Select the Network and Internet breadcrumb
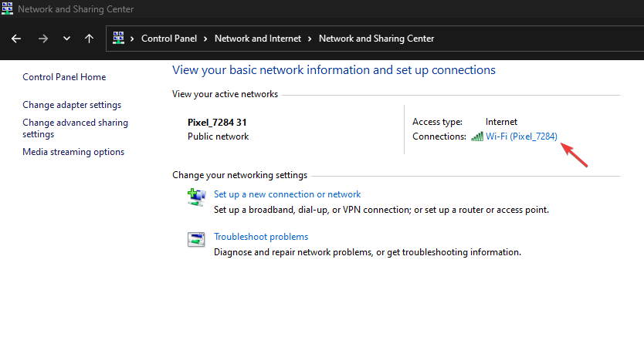This screenshot has height=364, width=644. [257, 39]
